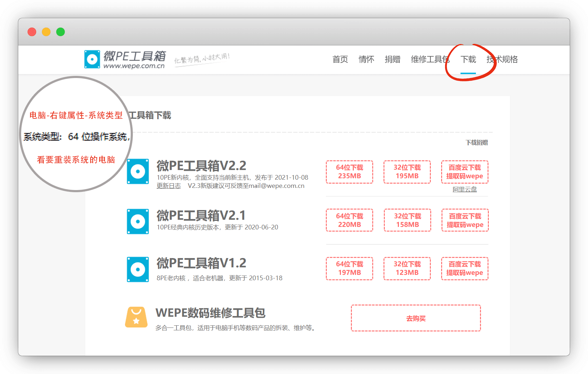This screenshot has height=374, width=588.
Task: Open the 更新日志 link
Action: [x=169, y=186]
